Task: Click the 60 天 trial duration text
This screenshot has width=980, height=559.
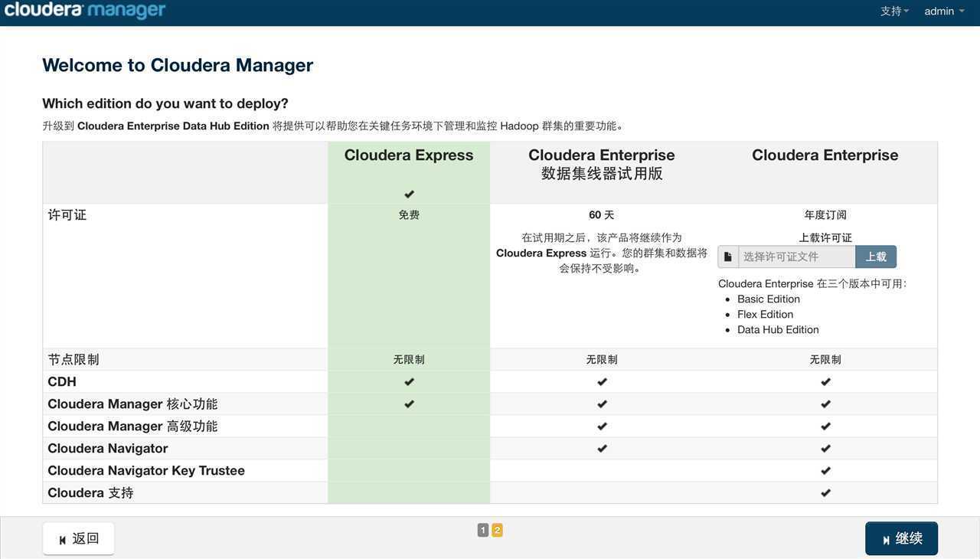Action: (602, 215)
